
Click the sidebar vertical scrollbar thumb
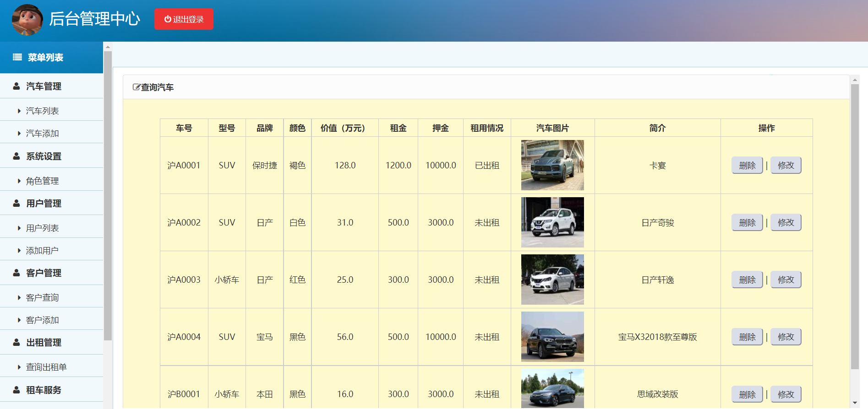coord(108,196)
